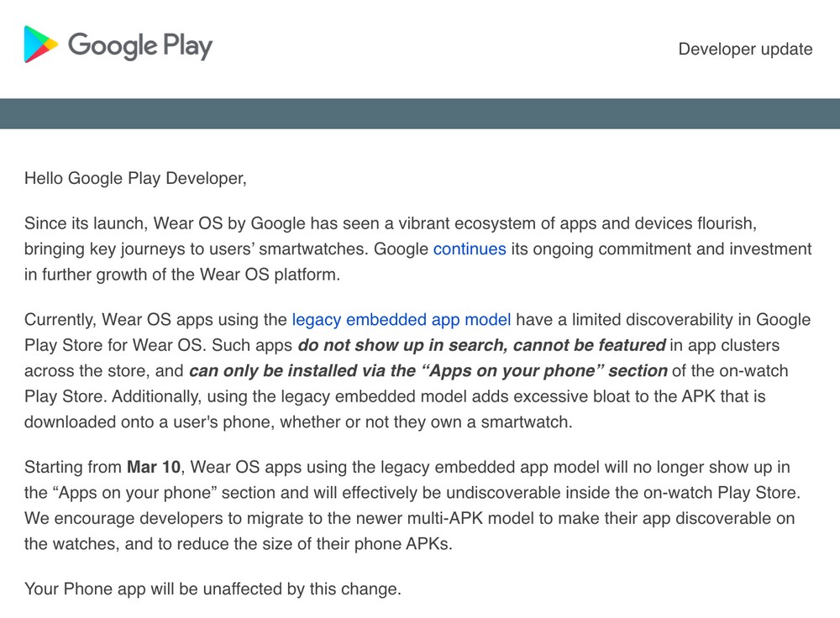Click the bold phrase 'can only be installed via the “Apps on your phone” section'
840x618 pixels.
coord(428,371)
